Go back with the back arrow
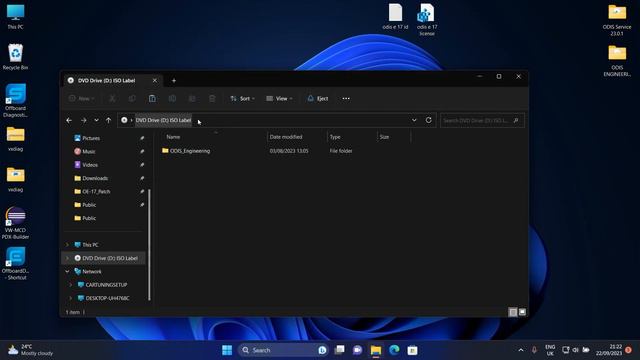Image resolution: width=640 pixels, height=360 pixels. 69,120
